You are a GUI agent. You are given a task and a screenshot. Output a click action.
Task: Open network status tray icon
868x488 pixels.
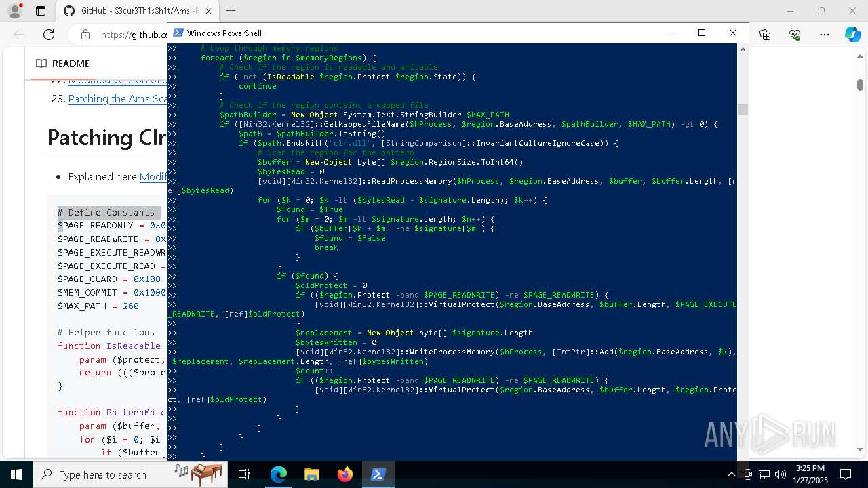point(764,474)
